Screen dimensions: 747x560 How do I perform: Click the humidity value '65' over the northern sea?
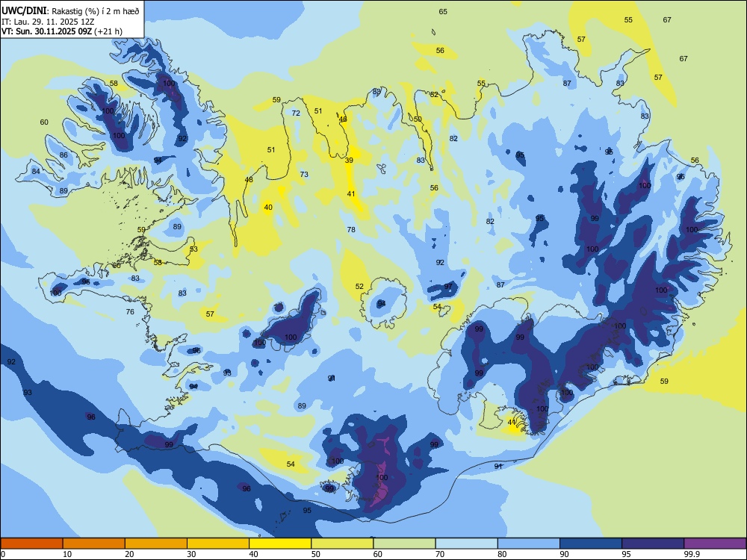click(x=443, y=12)
